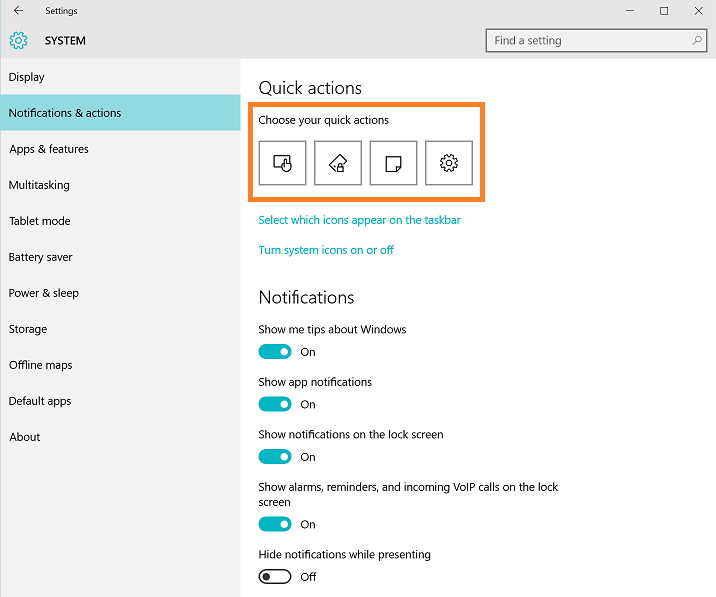Click the Find a setting search box
This screenshot has height=597, width=716.
[596, 41]
